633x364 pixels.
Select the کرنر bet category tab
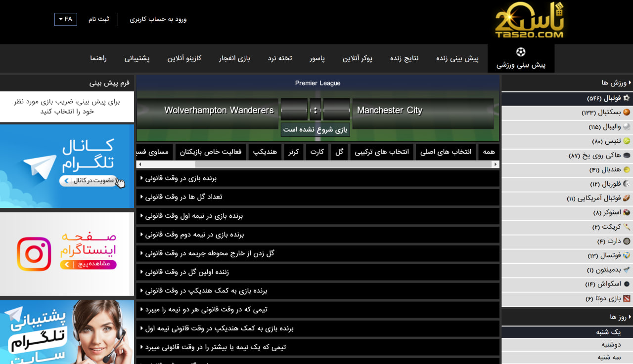point(294,152)
